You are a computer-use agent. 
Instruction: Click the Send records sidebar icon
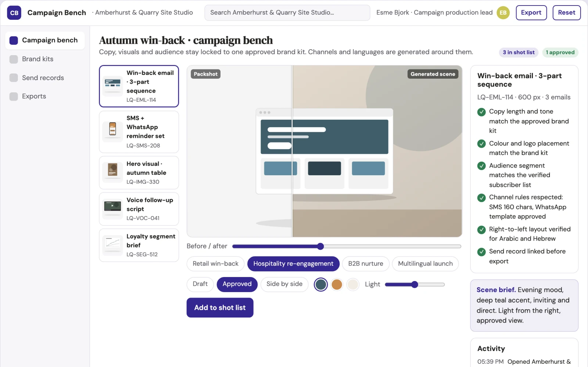[14, 78]
